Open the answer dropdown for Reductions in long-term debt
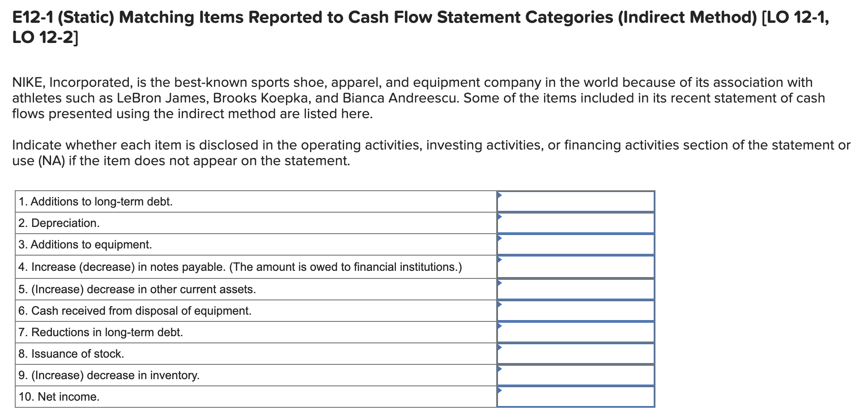 [x=575, y=332]
